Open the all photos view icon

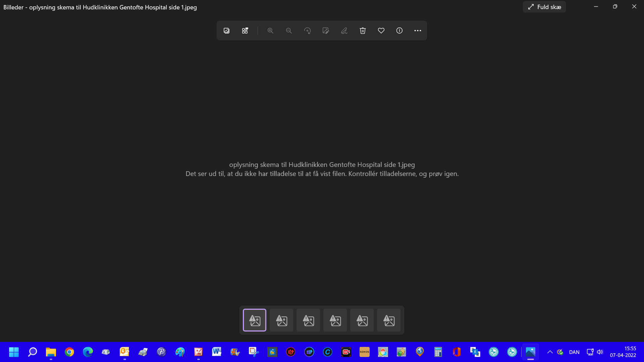(226, 31)
